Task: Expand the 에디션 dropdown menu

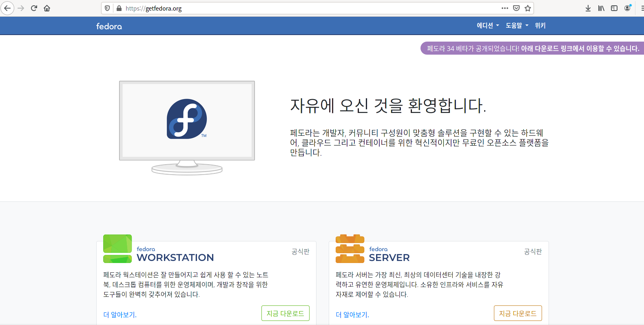Action: point(488,25)
